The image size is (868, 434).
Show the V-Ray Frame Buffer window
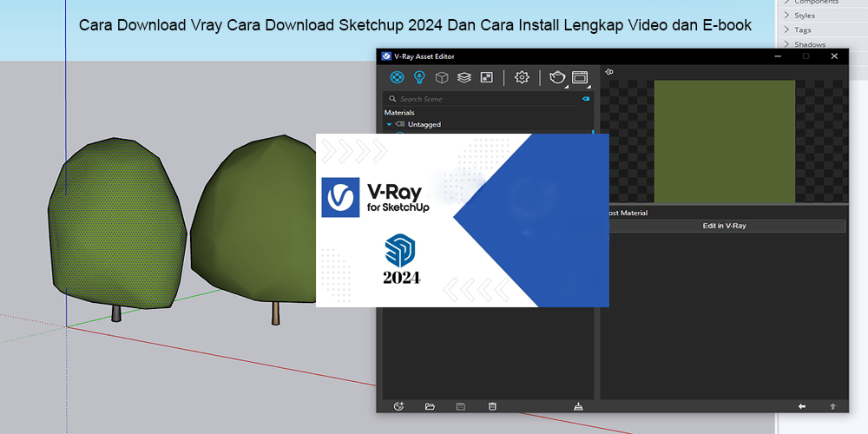point(580,77)
